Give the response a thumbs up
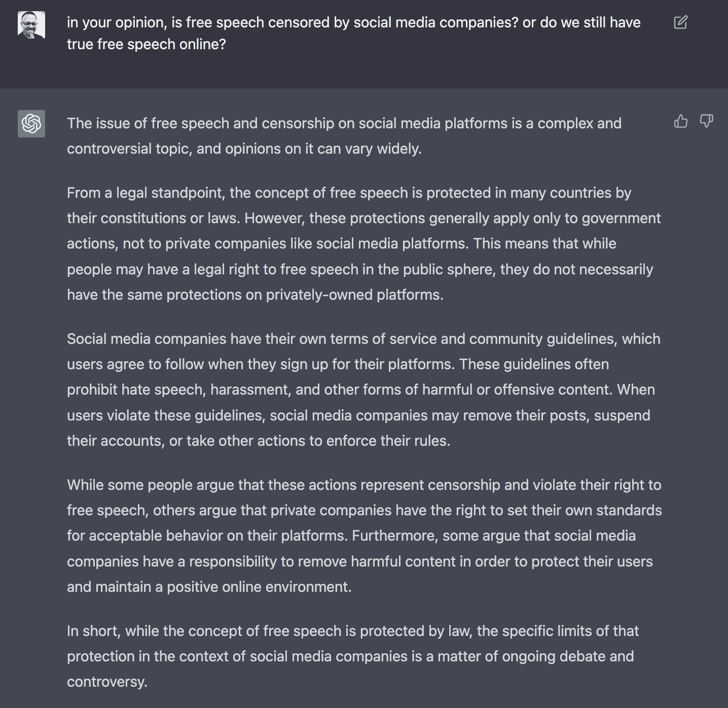 681,121
